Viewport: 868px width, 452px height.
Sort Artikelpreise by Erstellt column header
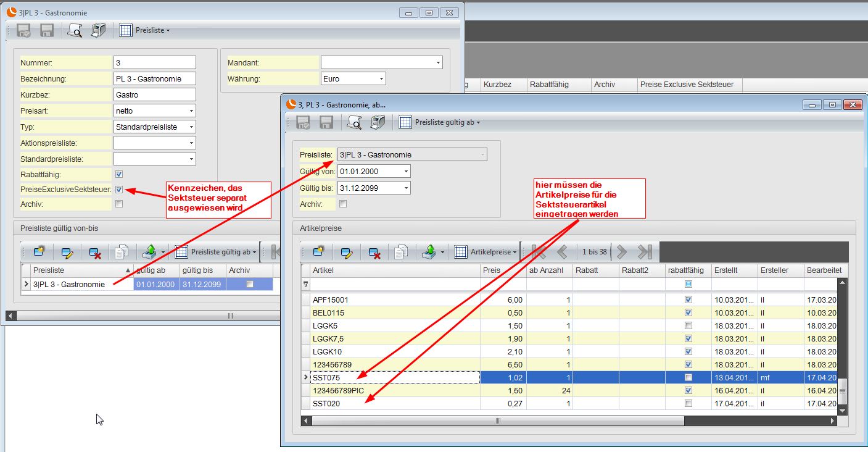(735, 270)
